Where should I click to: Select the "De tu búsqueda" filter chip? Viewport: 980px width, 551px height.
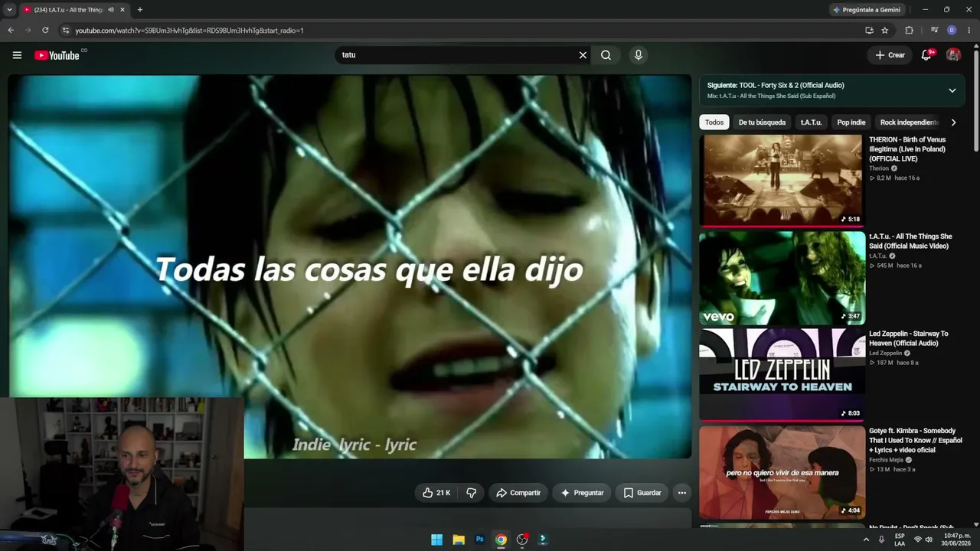click(x=762, y=122)
